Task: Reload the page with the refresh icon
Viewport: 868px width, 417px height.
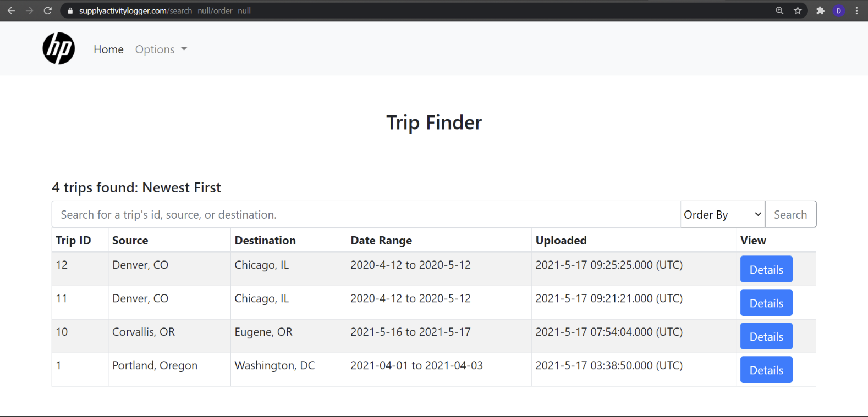Action: (48, 10)
